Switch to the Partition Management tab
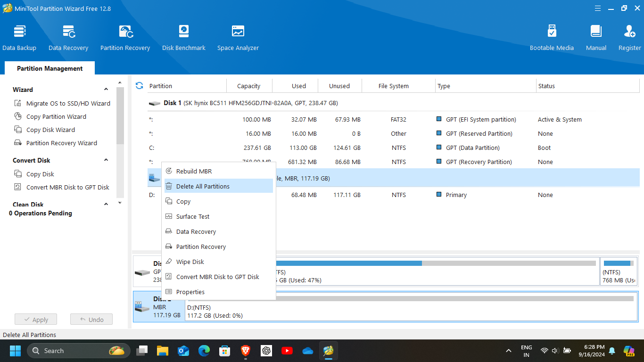Screen dimensions: 644x362 point(50,68)
